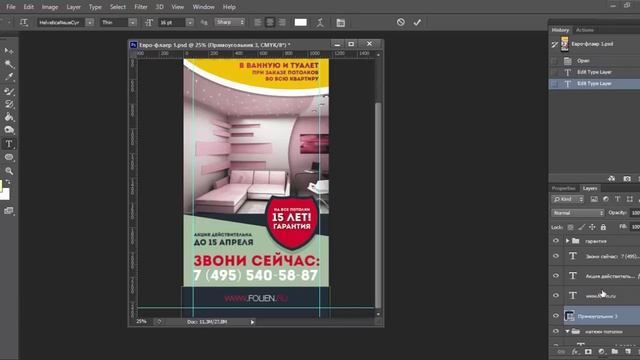640x360 pixels.
Task: Cancel current type edits
Action: pyautogui.click(x=401, y=22)
